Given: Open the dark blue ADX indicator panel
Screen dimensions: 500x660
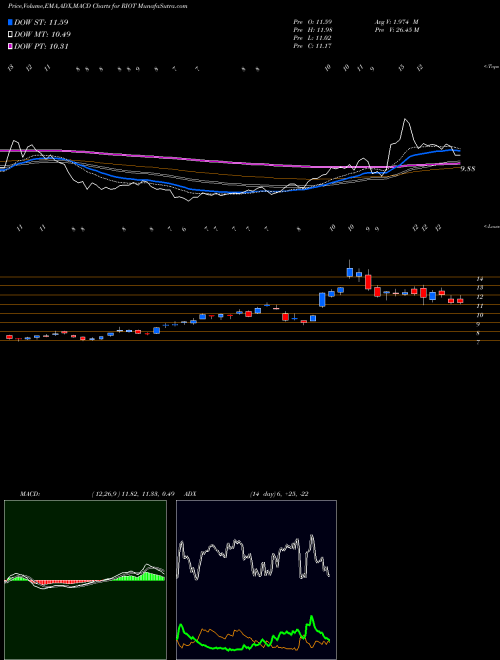Looking at the screenshot, I should click(256, 580).
